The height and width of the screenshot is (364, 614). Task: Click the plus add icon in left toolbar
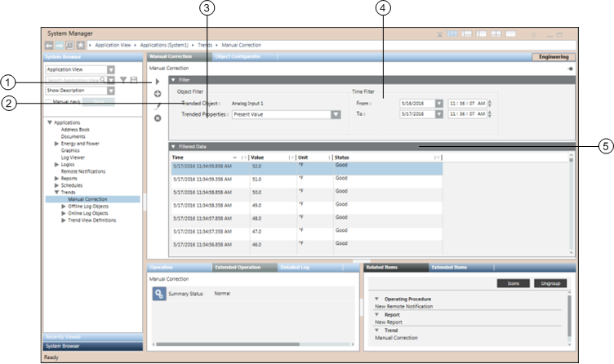click(x=157, y=94)
